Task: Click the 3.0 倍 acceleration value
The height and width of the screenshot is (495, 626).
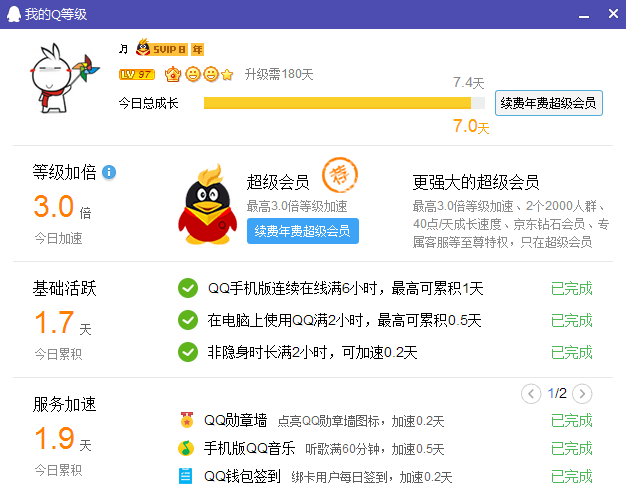Action: (63, 207)
